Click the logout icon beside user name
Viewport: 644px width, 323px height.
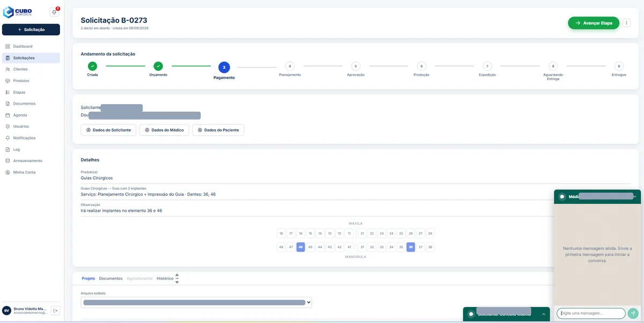[x=55, y=310]
